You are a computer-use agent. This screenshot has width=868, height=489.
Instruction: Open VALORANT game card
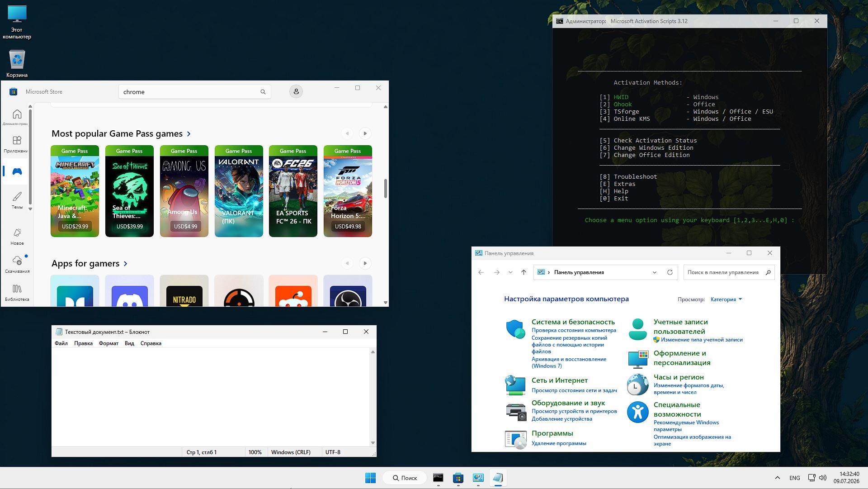pos(239,191)
